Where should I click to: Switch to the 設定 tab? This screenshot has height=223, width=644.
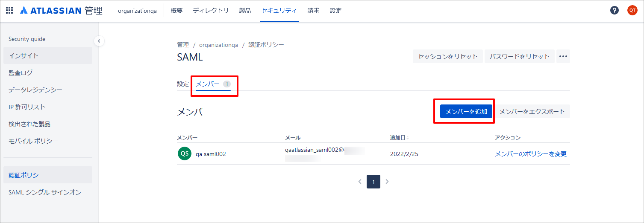pyautogui.click(x=183, y=84)
